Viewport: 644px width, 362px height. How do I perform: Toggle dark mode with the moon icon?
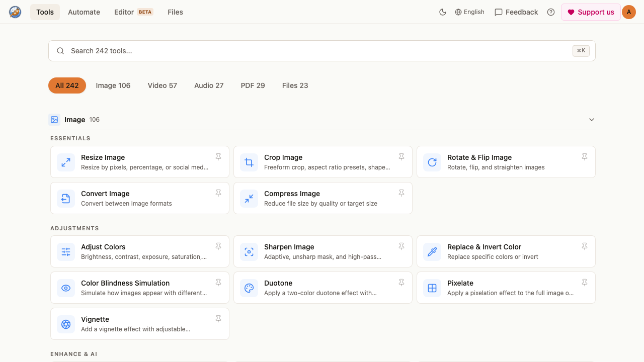(x=443, y=12)
